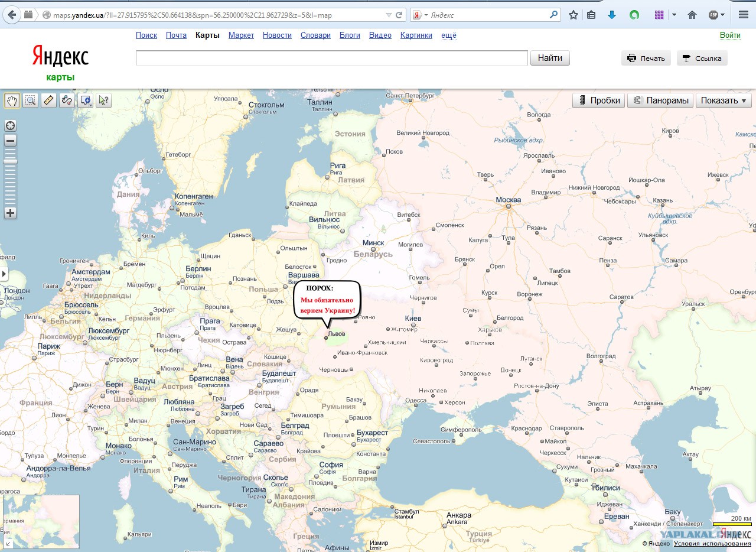Select the route drawing tool
Viewport: 756px width, 552px height.
67,100
